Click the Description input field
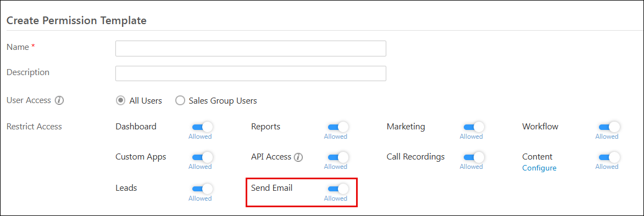 pos(251,73)
